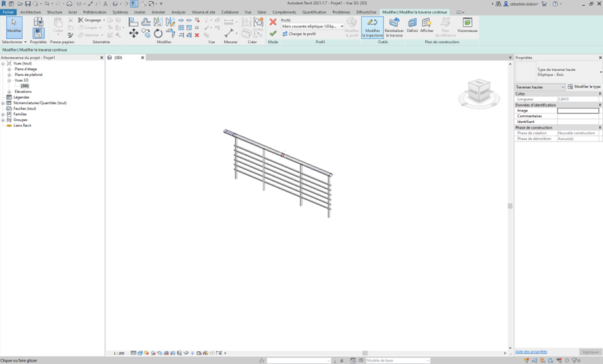Select the Offset (Décalage) tool
The height and width of the screenshot is (364, 603).
[x=145, y=22]
